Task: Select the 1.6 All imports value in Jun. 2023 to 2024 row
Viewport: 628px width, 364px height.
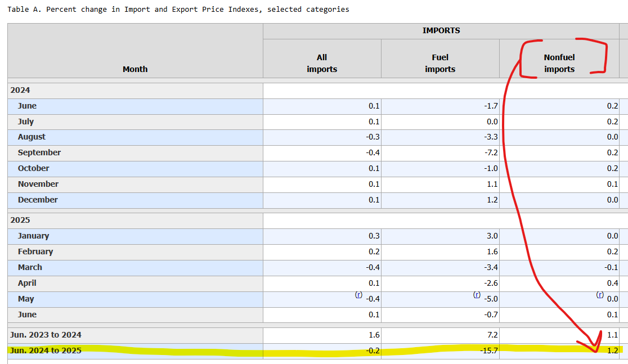Action: (x=374, y=335)
